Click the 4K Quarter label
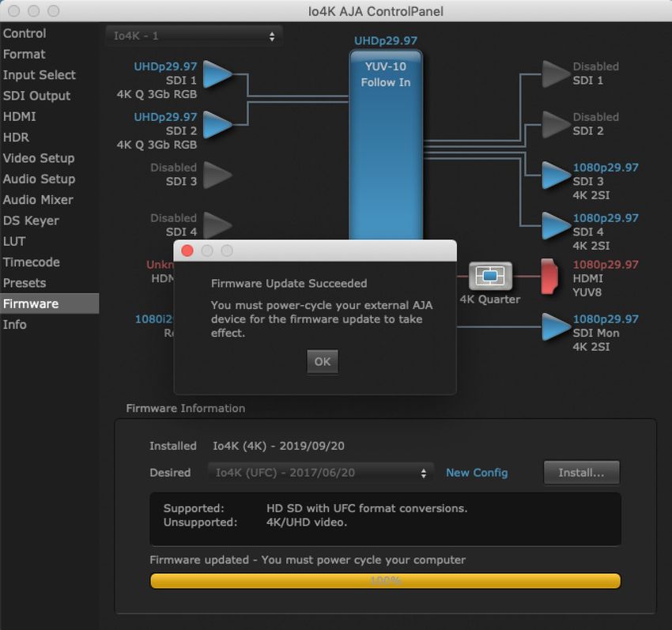This screenshot has width=672, height=630. pyautogui.click(x=490, y=299)
